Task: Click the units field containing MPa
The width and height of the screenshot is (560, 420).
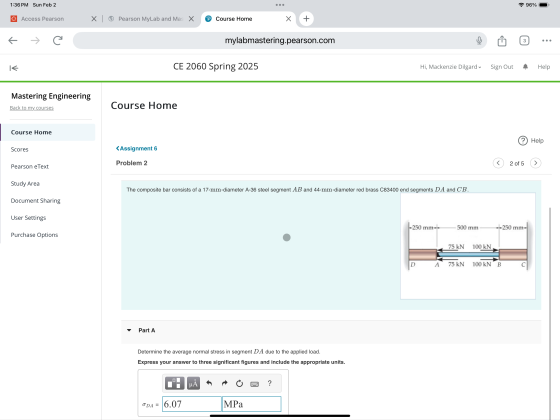Action: pyautogui.click(x=251, y=404)
